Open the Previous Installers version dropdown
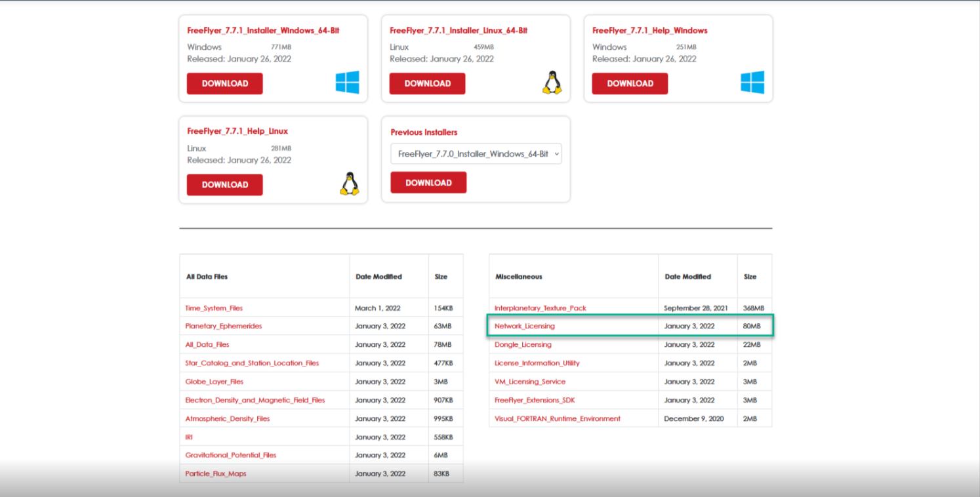This screenshot has height=497, width=980. [x=476, y=154]
